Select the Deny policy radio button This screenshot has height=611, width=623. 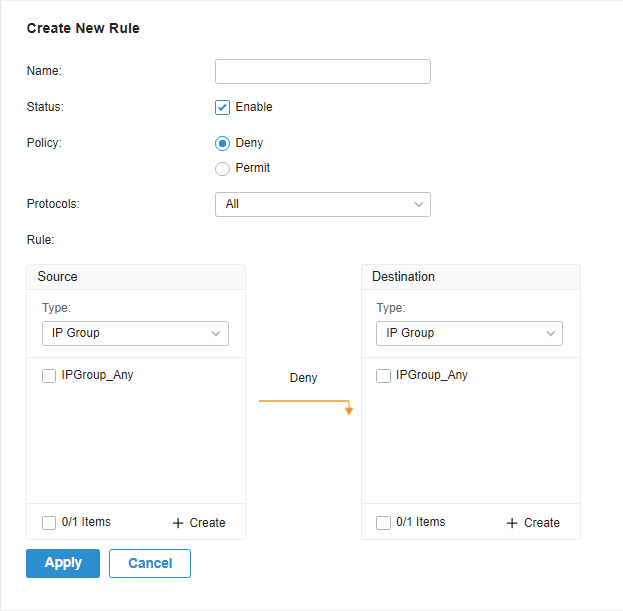[222, 143]
